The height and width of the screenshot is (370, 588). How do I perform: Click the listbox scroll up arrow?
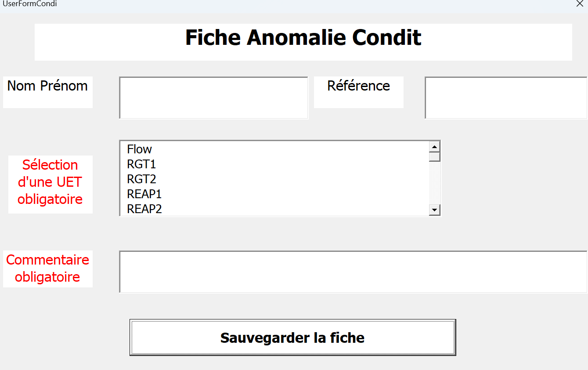pos(435,147)
